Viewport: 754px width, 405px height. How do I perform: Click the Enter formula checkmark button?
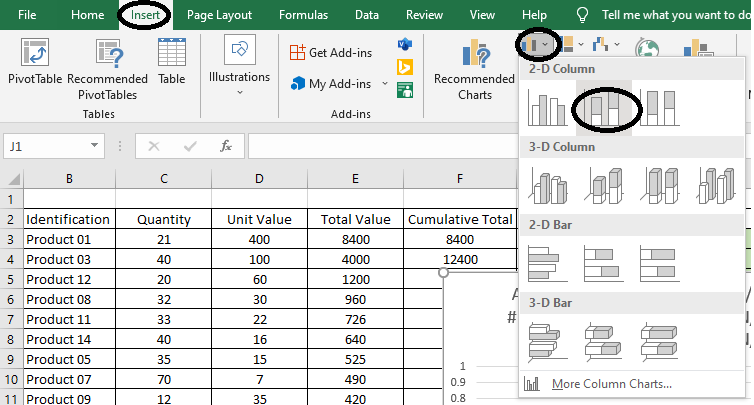pyautogui.click(x=190, y=146)
